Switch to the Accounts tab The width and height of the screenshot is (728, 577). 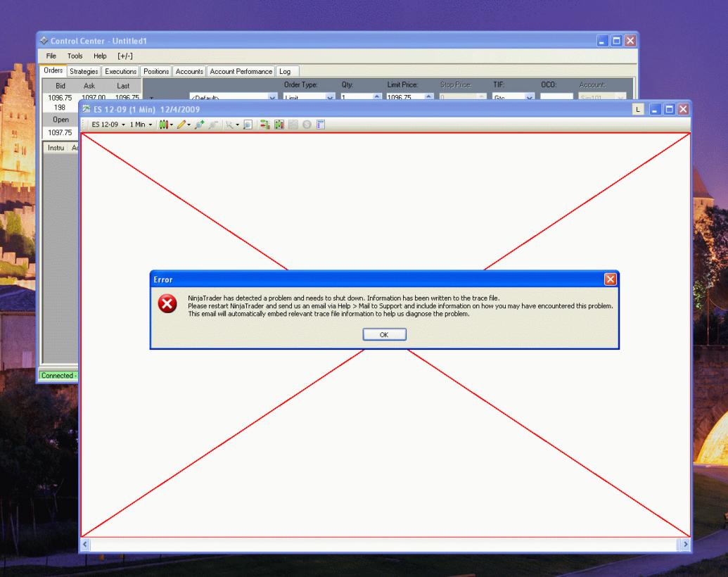tap(189, 72)
